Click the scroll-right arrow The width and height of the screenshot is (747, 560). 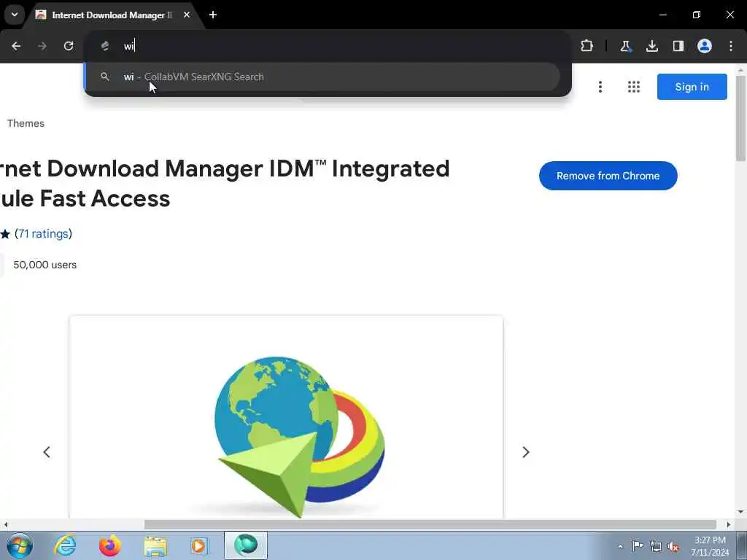(x=729, y=525)
